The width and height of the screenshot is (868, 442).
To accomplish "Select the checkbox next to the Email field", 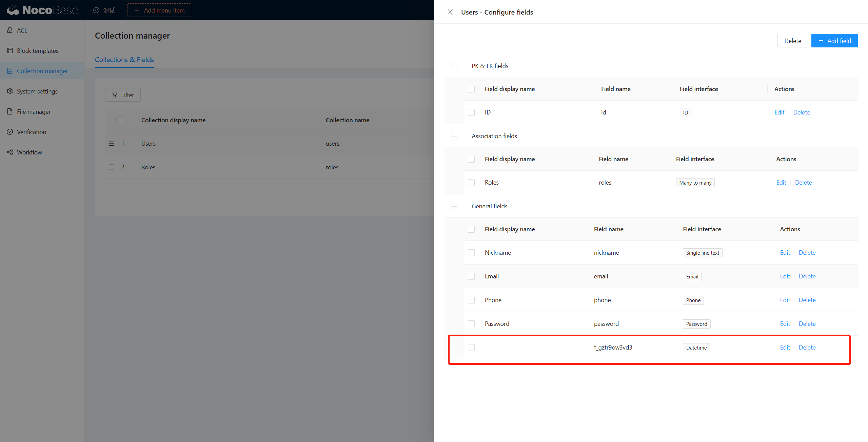I will pos(471,276).
